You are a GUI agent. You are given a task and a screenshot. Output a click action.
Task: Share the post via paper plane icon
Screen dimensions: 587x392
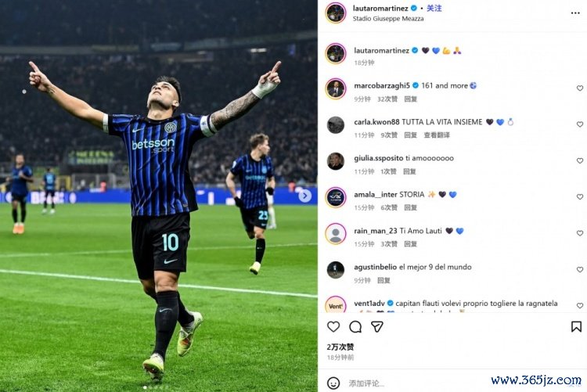tap(377, 326)
